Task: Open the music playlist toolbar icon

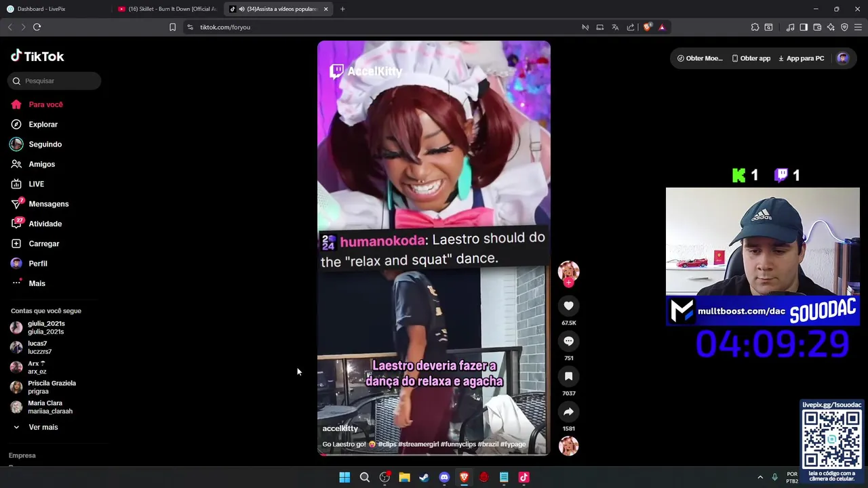Action: pos(790,27)
